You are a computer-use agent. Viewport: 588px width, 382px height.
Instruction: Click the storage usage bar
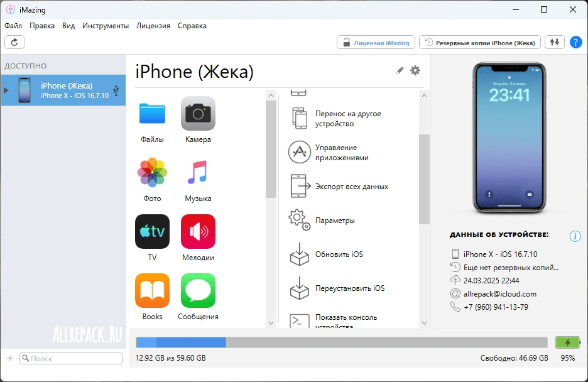(x=342, y=342)
